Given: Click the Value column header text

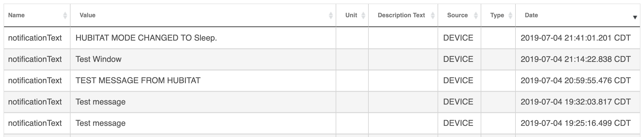Looking at the screenshot, I should click(x=87, y=15).
